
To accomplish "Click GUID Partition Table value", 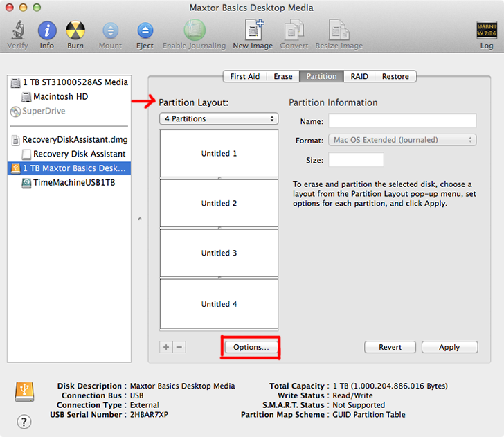I will click(369, 414).
